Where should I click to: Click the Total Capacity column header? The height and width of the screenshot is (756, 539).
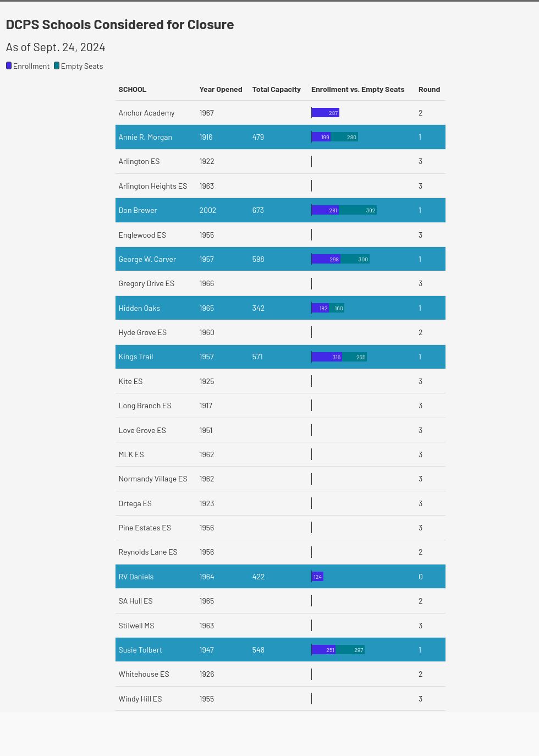276,90
